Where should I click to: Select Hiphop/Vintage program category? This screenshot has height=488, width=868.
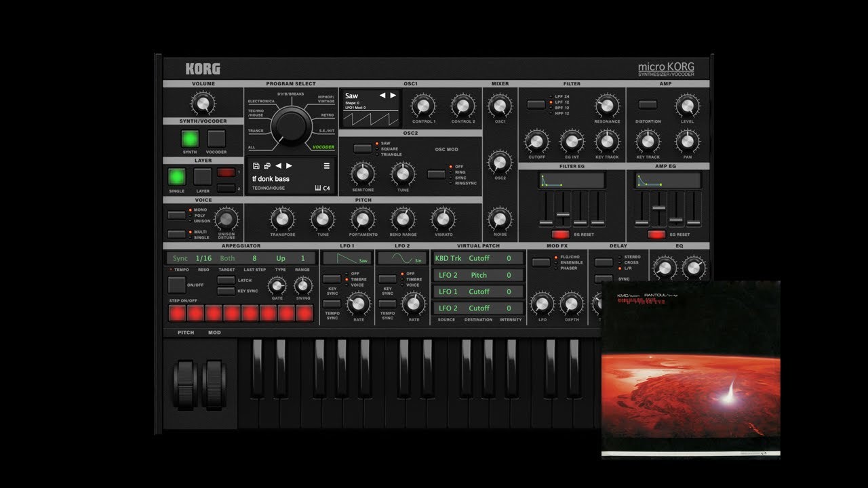tap(326, 99)
